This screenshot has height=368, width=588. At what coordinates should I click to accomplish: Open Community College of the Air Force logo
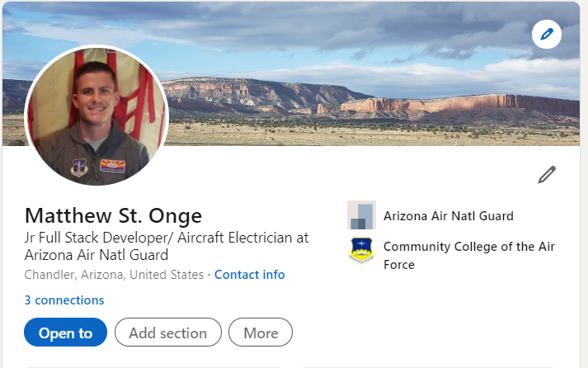361,250
